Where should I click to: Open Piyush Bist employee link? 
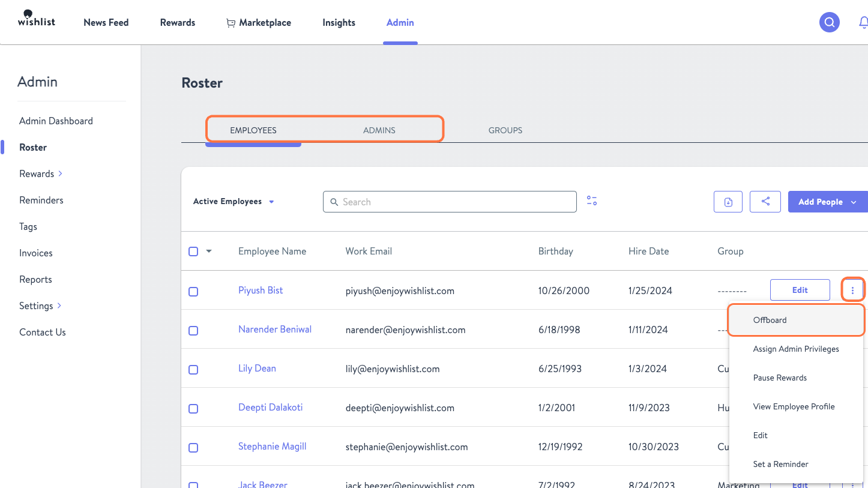[261, 290]
